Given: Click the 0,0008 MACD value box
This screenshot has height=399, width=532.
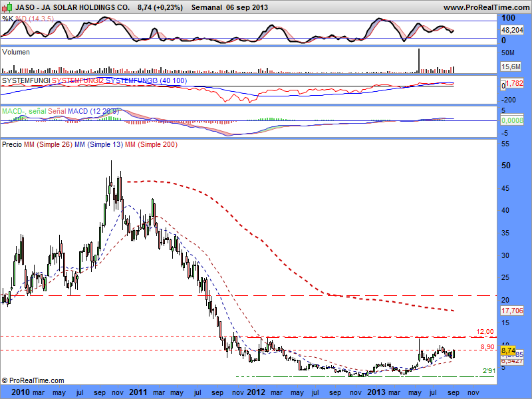Looking at the screenshot, I should (x=512, y=120).
